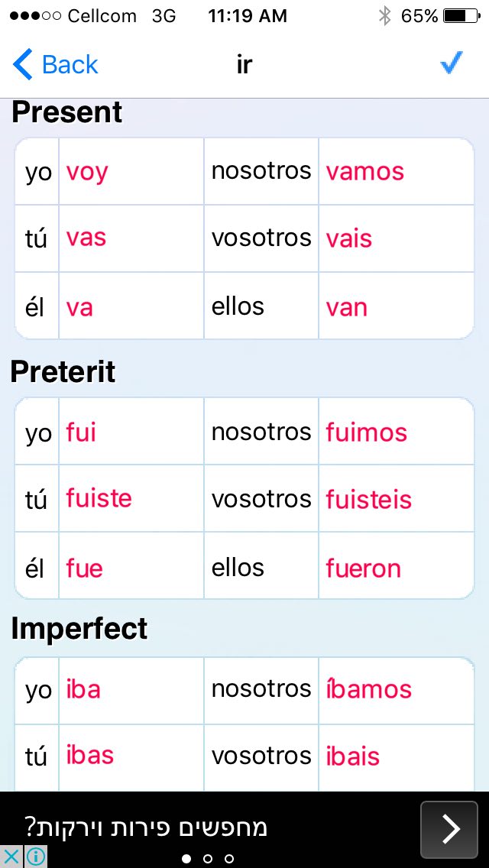Tap the blue checkmark icon
This screenshot has height=868, width=489.
[x=452, y=63]
